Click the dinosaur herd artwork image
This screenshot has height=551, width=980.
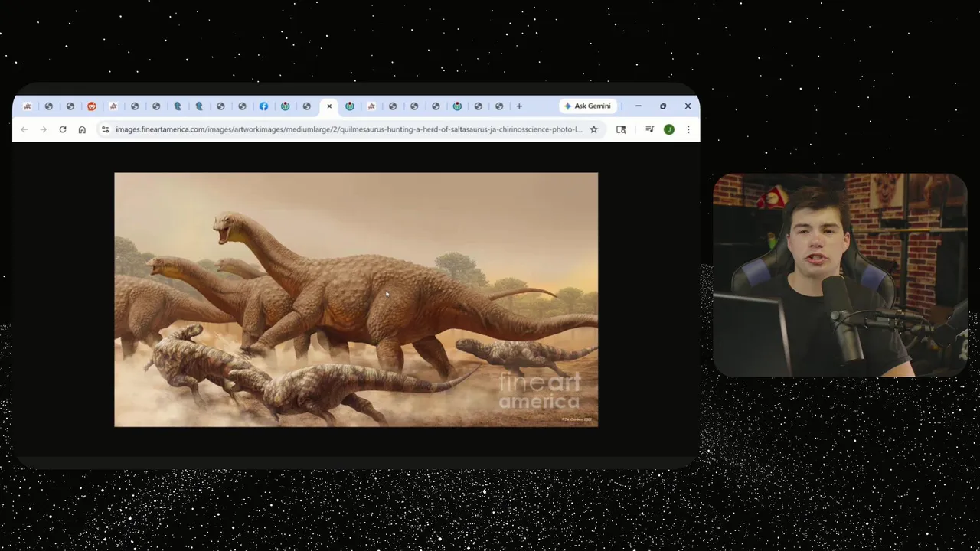pos(356,299)
